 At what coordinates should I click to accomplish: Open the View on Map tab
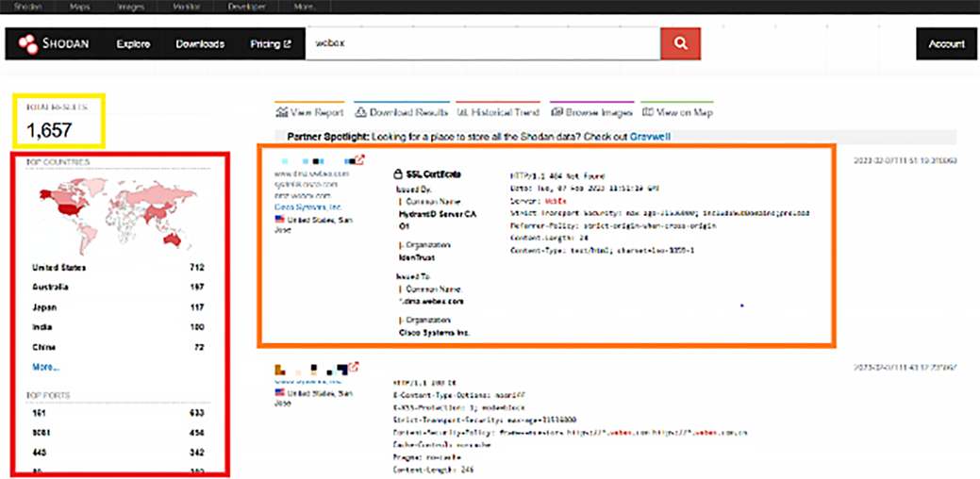click(x=677, y=112)
